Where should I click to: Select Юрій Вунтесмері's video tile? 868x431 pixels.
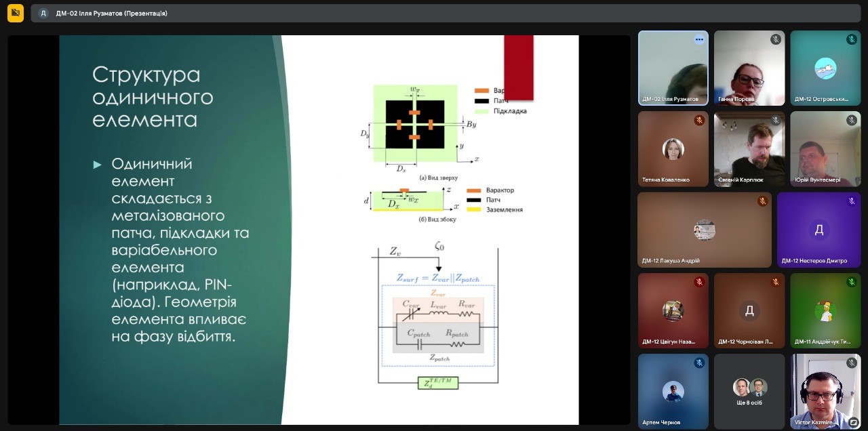point(825,149)
